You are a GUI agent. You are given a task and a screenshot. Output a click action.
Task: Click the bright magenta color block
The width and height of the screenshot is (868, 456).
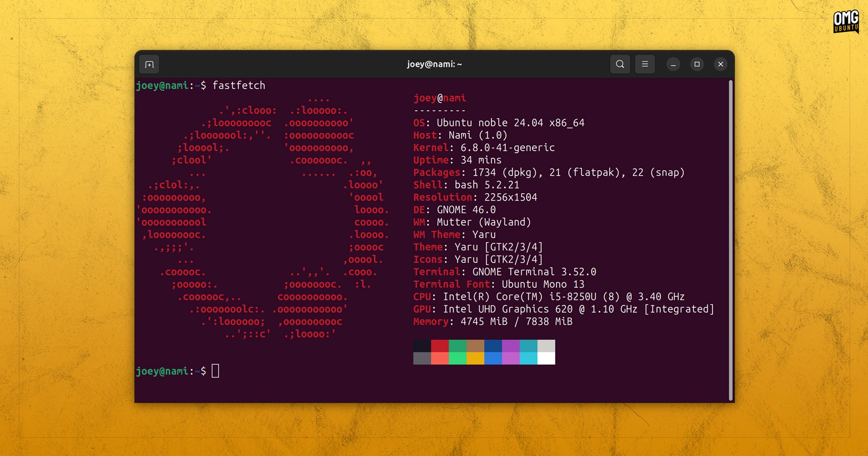click(x=510, y=358)
